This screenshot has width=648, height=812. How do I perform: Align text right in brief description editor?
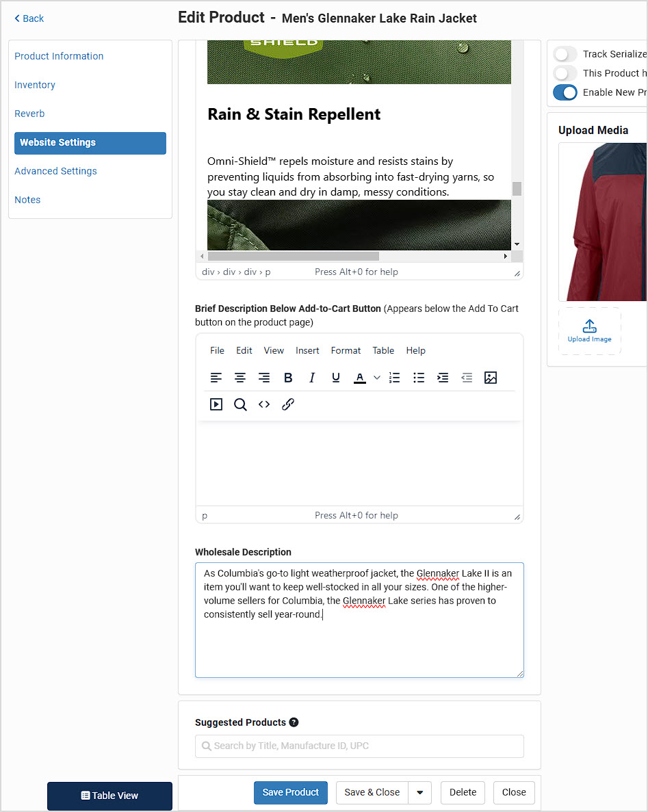(264, 378)
